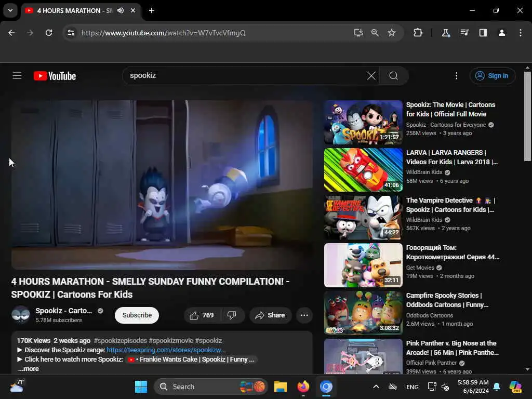This screenshot has width=532, height=399.
Task: View site information icon in address bar
Action: 71,33
